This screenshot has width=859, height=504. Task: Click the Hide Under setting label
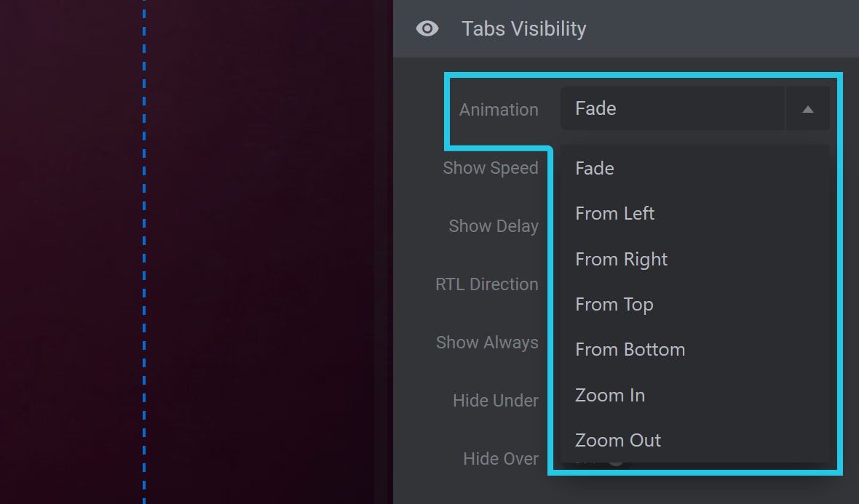click(495, 401)
